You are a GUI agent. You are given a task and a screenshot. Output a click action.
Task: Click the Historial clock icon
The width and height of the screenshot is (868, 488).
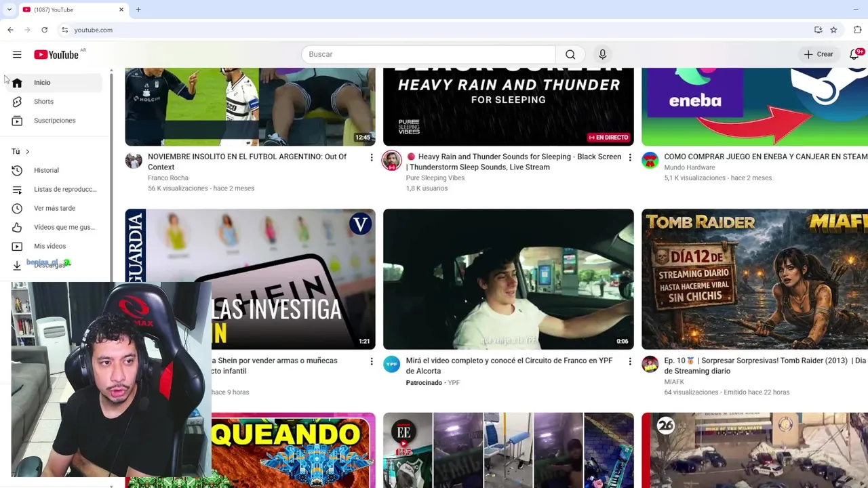pyautogui.click(x=17, y=170)
